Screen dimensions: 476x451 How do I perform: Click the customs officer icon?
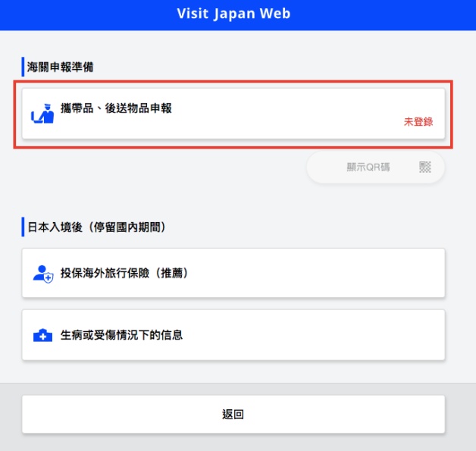(x=42, y=114)
